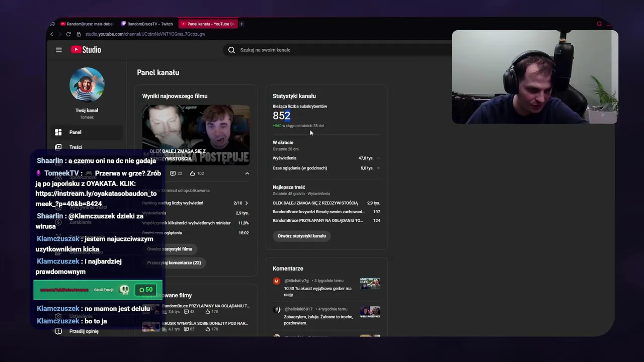Click the browser forward arrow
Viewport: 644px width, 362px height.
[x=59, y=34]
